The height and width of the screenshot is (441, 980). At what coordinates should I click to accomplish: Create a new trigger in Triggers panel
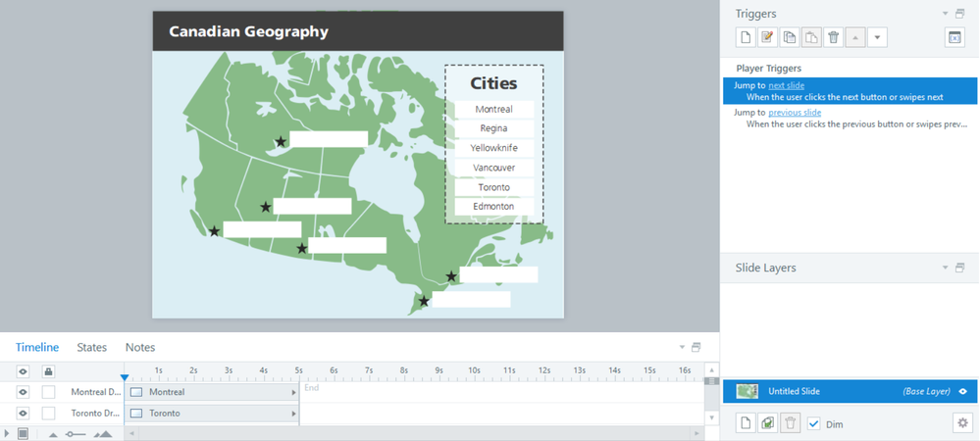pos(745,37)
